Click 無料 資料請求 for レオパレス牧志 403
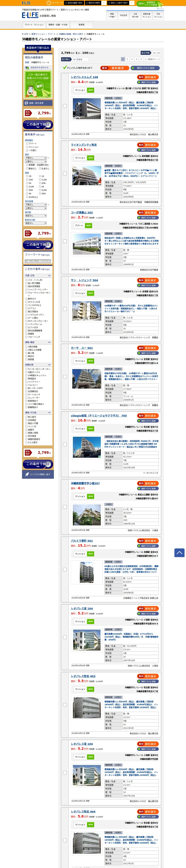 pos(148,676)
